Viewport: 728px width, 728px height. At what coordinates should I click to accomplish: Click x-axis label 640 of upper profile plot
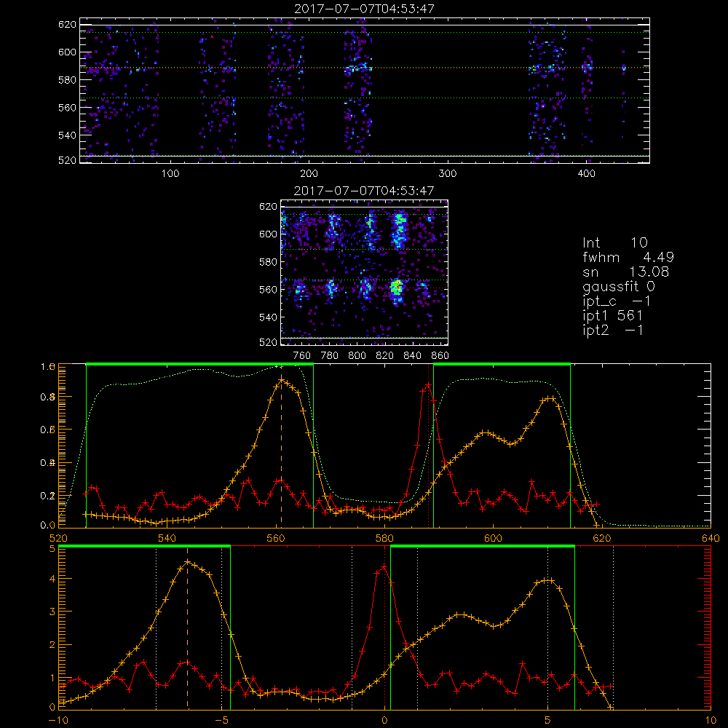[x=711, y=538]
